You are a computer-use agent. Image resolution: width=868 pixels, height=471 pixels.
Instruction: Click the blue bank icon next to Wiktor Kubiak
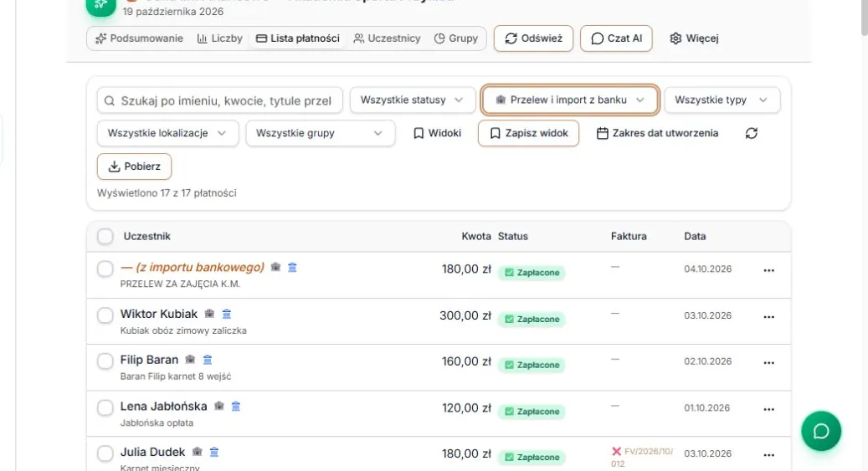pos(226,314)
